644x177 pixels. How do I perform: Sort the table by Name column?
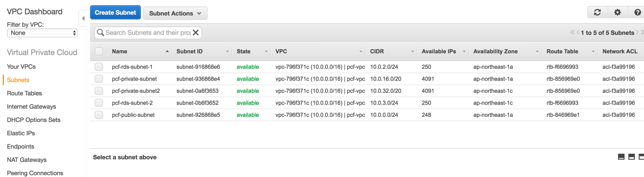120,52
